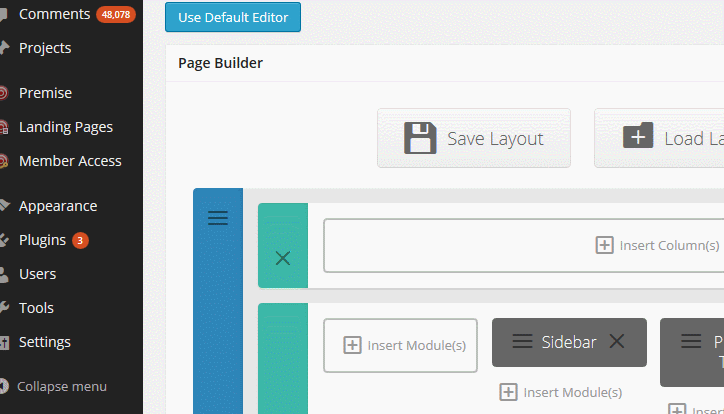Screen dimensions: 724x414
Task: Click the floppy disk save icon
Action: pos(420,138)
